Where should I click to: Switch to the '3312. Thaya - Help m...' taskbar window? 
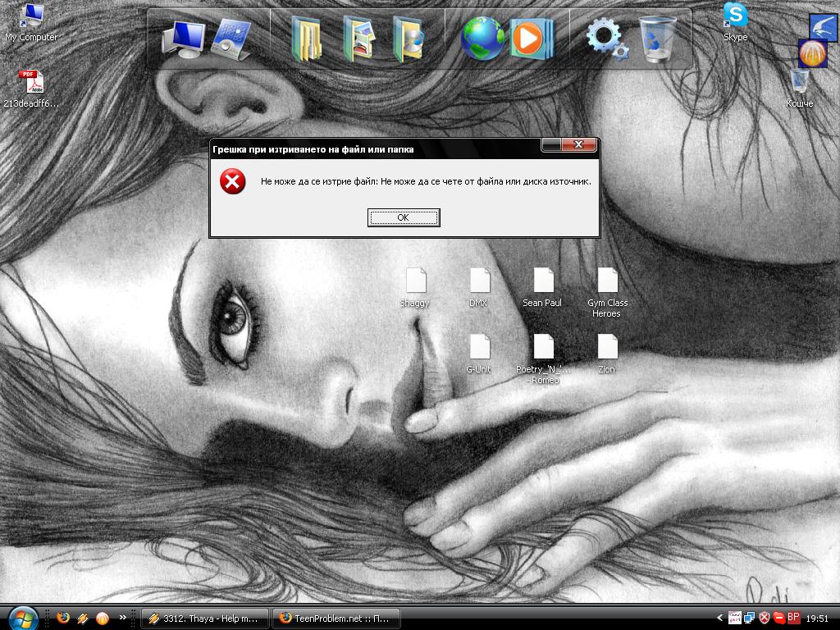204,619
